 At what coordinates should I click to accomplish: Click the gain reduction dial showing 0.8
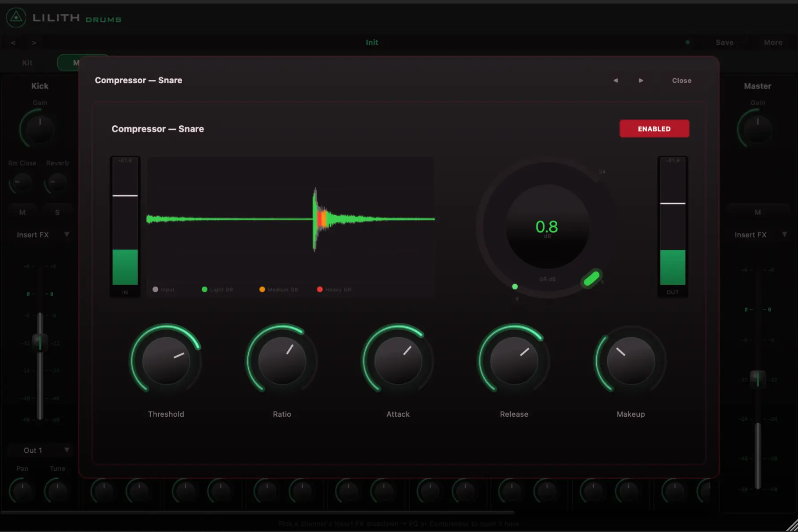(547, 227)
